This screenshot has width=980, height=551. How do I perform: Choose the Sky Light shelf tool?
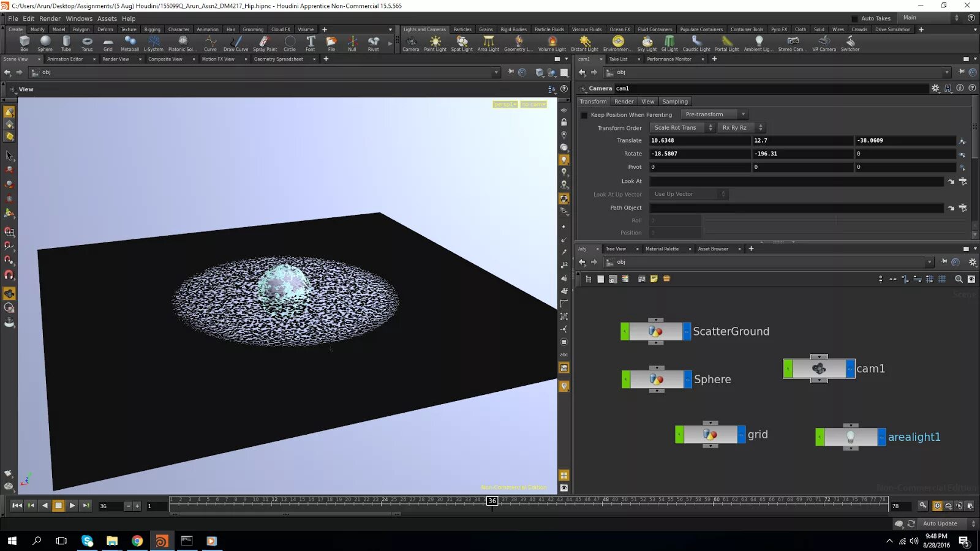[x=647, y=43]
